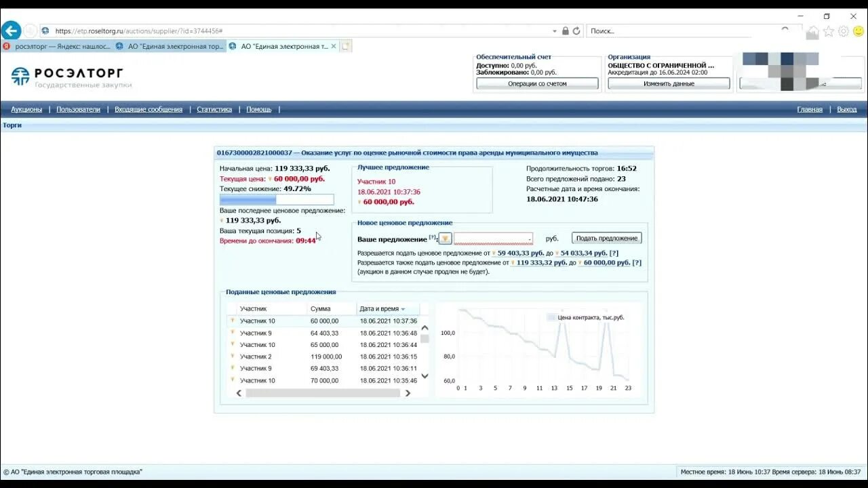Click the chart legend color box
Screen dimensions: 868x488
coord(551,317)
